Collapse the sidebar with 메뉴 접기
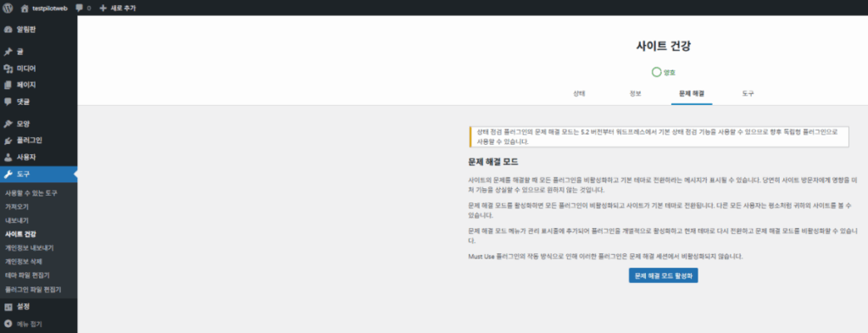 click(29, 325)
